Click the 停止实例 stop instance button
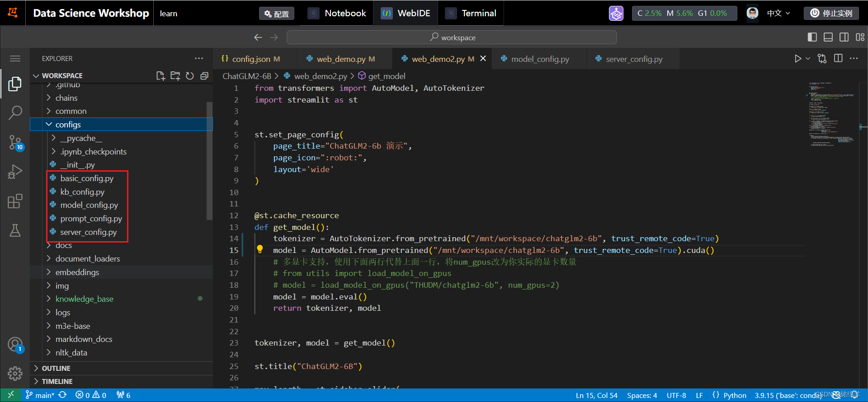This screenshot has width=868, height=402. click(x=831, y=13)
